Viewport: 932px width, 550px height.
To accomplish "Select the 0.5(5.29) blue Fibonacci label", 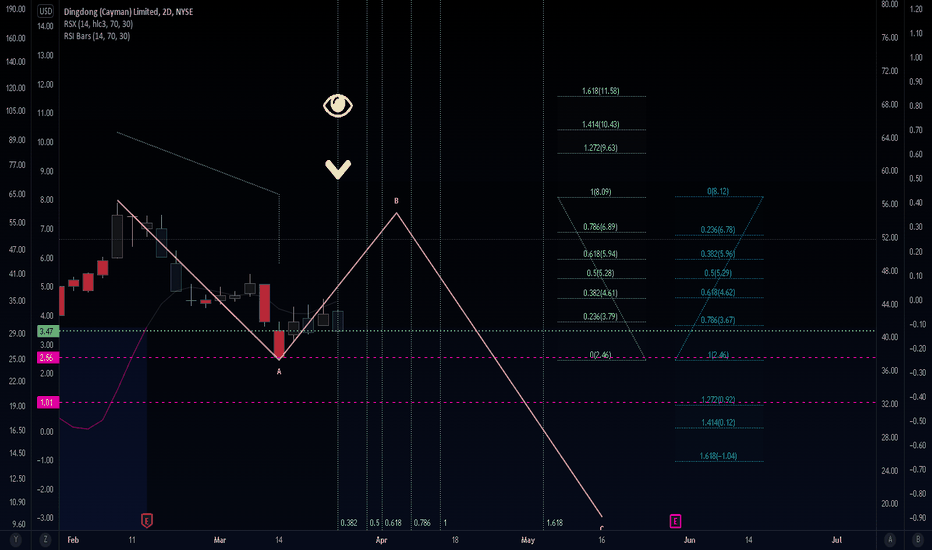I will click(718, 273).
